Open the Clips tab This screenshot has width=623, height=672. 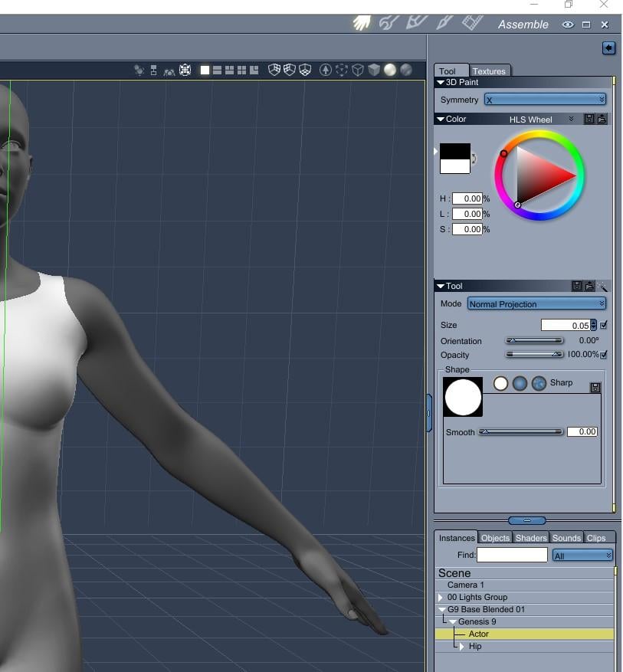coord(596,538)
